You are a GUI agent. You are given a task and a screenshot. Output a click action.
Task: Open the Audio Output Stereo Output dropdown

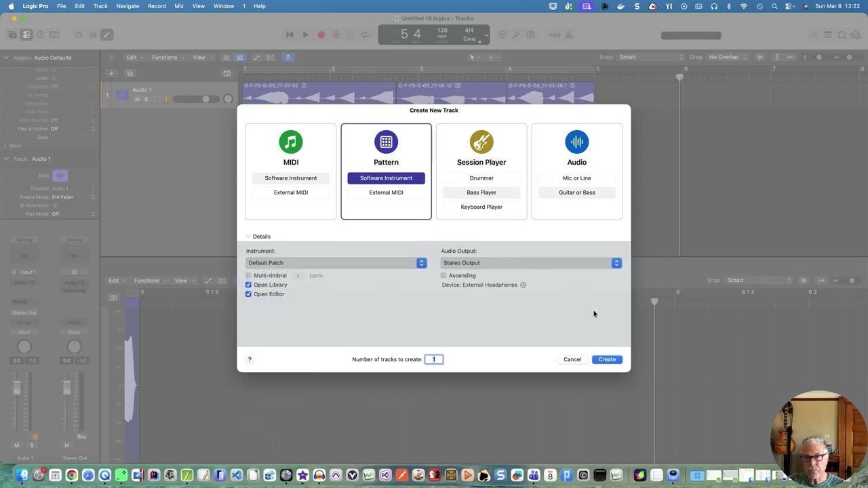(x=531, y=263)
